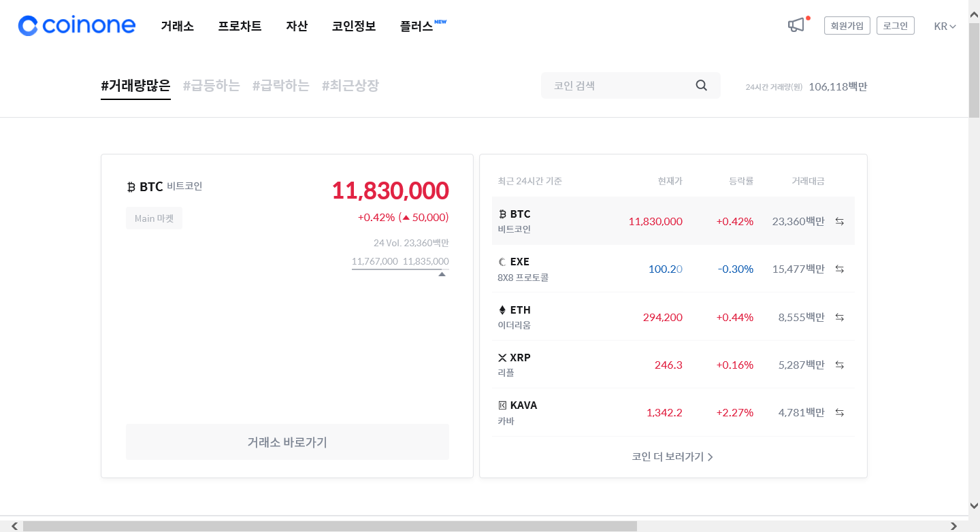Viewport: 980px width, 532px height.
Task: Select the EXE 8X8 프로토콜 row
Action: (x=673, y=269)
